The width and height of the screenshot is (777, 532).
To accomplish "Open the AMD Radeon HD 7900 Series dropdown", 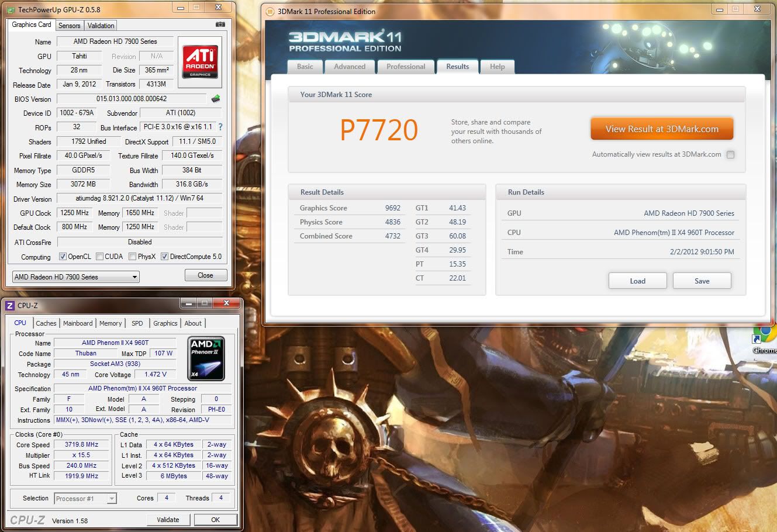I will click(76, 277).
